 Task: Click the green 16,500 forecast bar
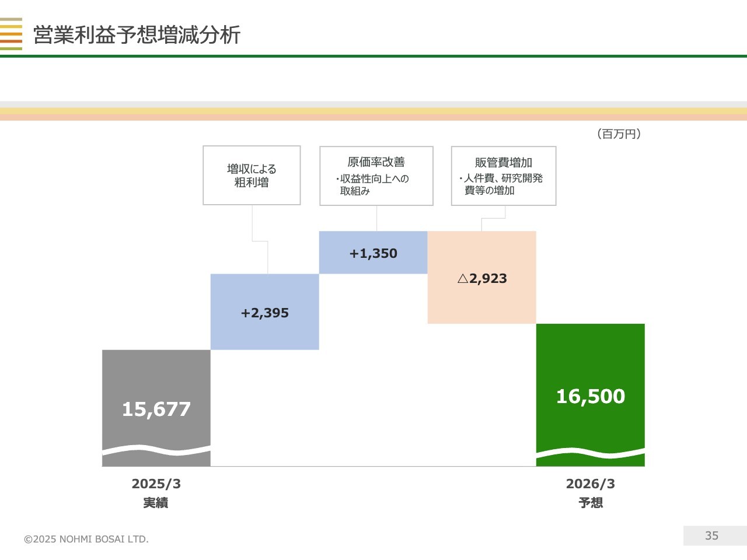(x=590, y=385)
